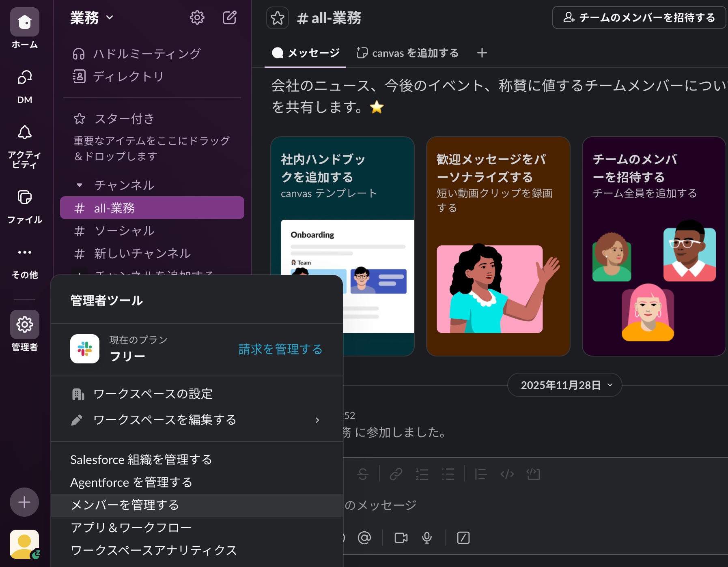Record a video clip with the camera icon
The width and height of the screenshot is (728, 567).
point(401,538)
